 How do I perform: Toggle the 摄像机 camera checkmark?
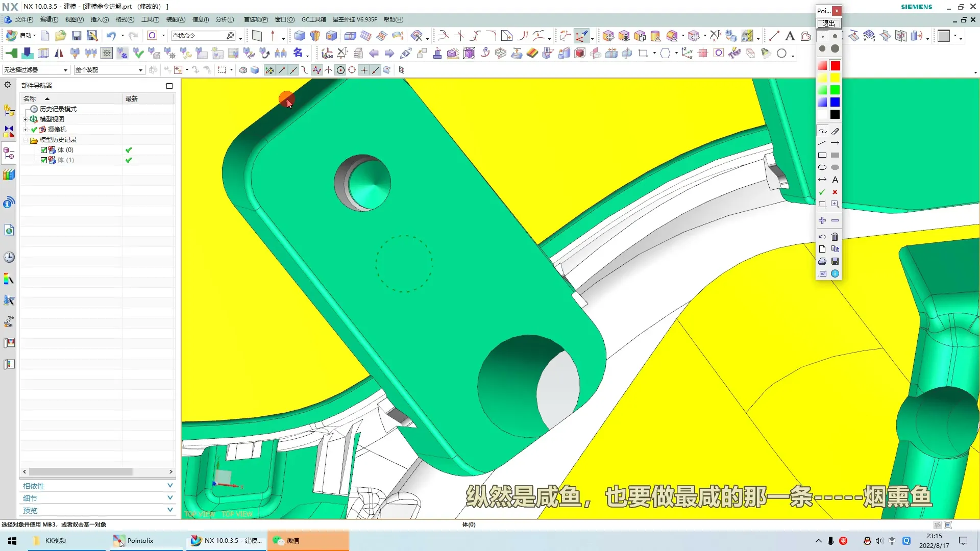pyautogui.click(x=34, y=130)
